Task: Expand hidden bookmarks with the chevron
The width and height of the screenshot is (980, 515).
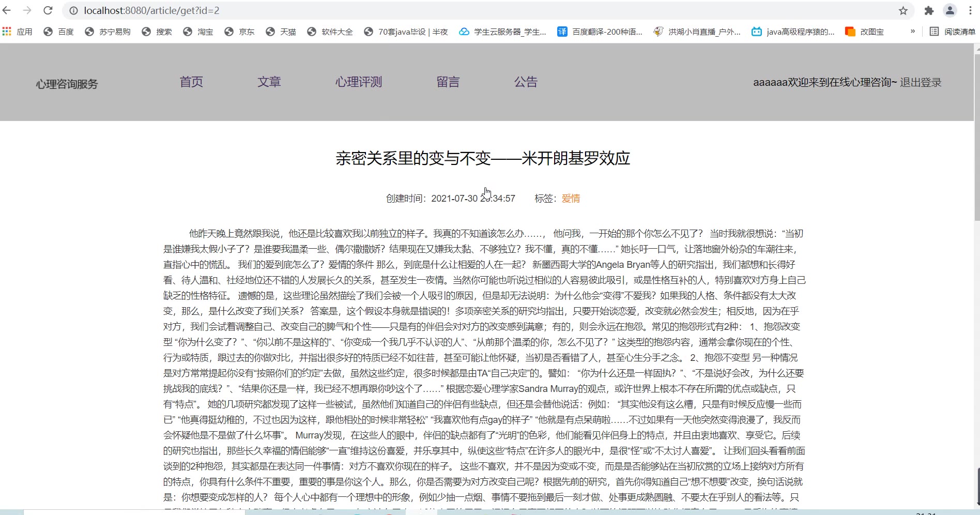Action: point(913,32)
